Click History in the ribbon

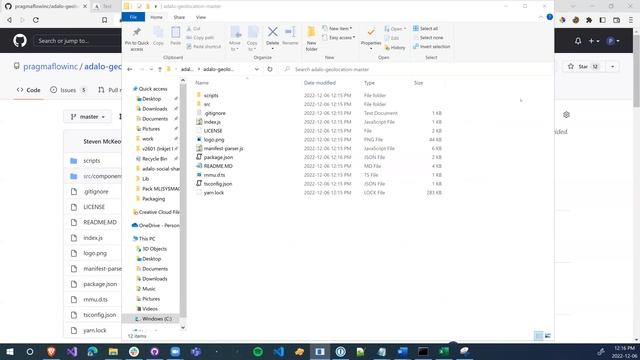point(395,48)
